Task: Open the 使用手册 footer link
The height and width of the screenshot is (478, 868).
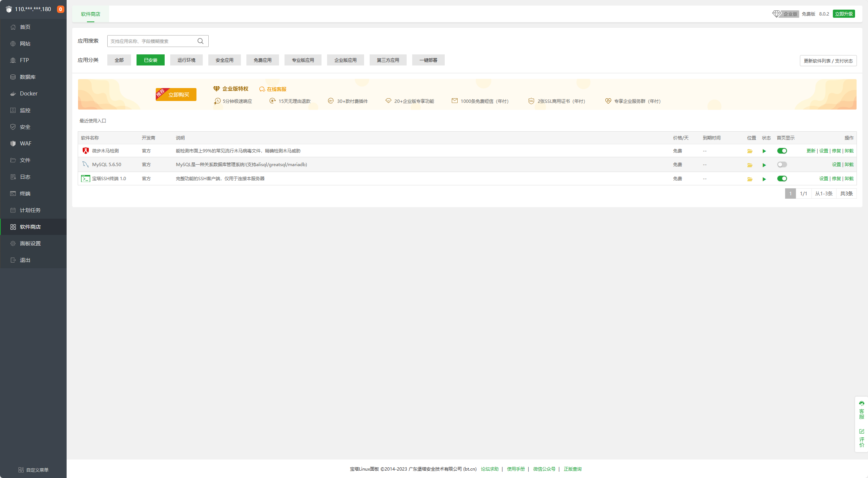Action: [516, 469]
